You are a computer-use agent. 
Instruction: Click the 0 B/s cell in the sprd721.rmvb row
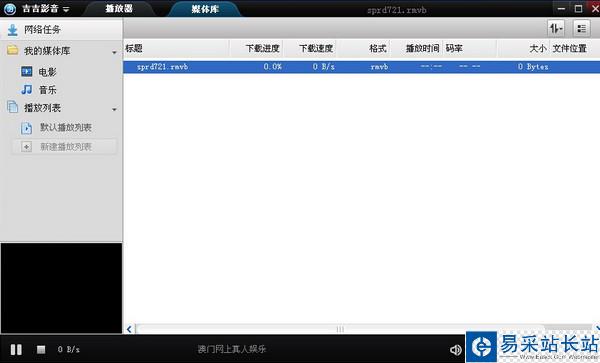click(x=323, y=67)
